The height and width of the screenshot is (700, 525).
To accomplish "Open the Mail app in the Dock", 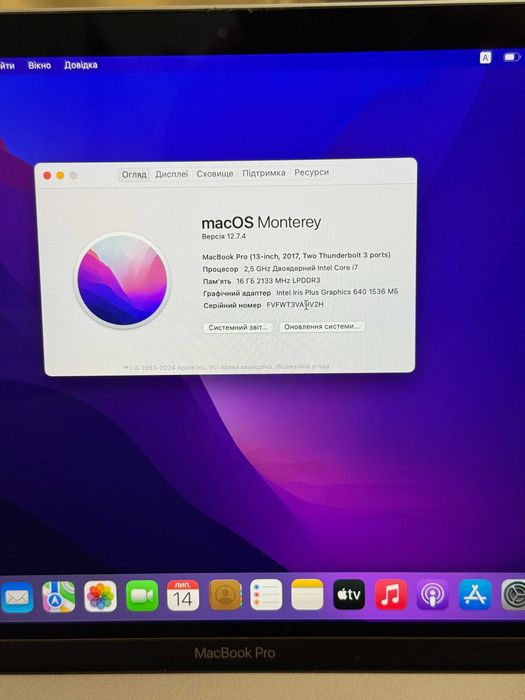I will tap(17, 597).
